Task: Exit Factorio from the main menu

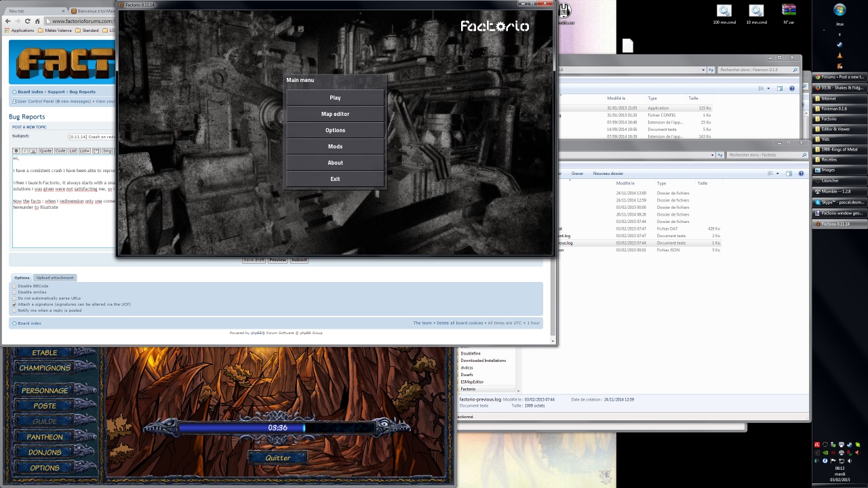Action: (x=335, y=179)
